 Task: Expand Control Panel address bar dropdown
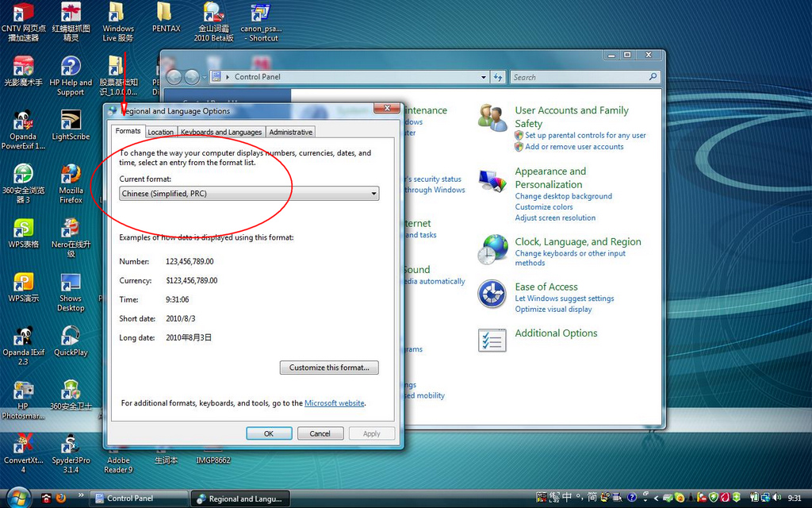483,77
